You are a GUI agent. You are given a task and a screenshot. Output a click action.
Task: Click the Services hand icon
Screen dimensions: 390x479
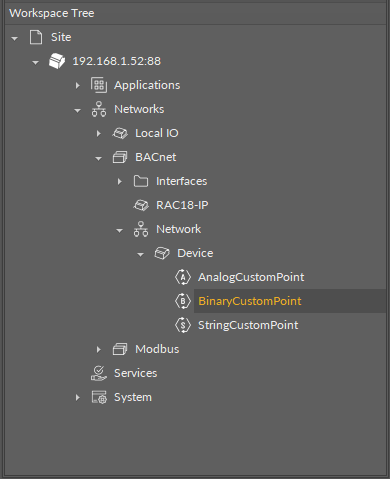click(x=99, y=373)
